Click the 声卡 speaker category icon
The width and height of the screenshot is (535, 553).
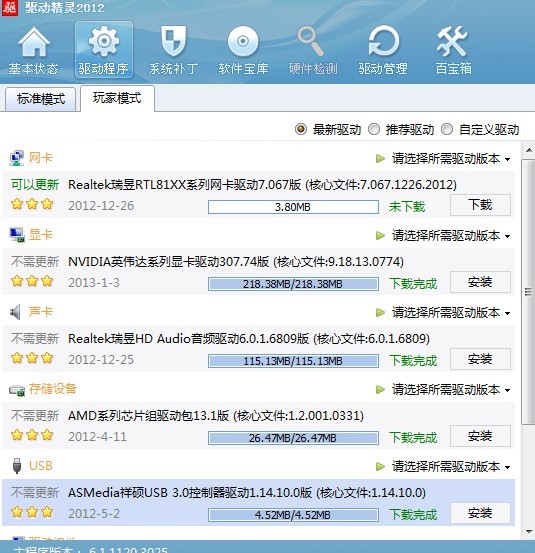(x=15, y=312)
